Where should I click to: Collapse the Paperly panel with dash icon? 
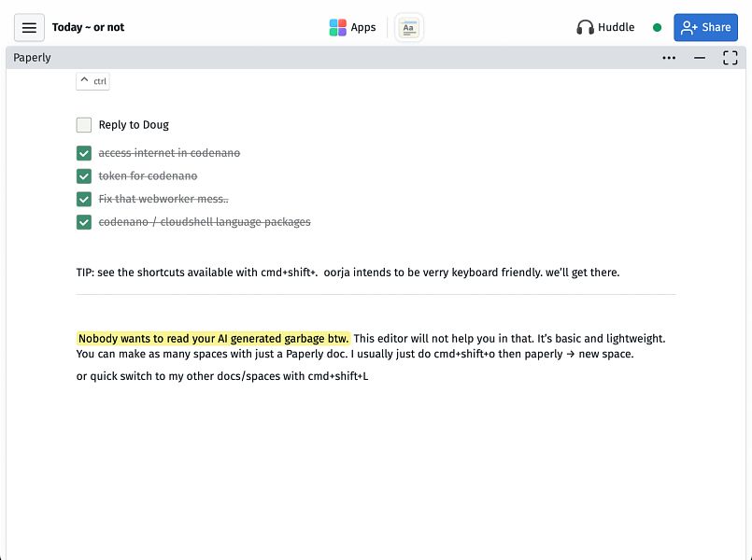coord(700,58)
